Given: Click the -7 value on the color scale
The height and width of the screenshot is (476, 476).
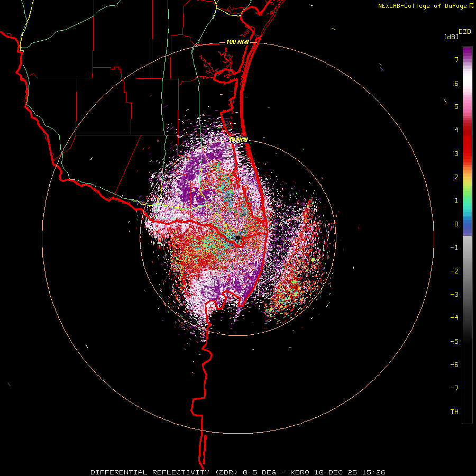Looking at the screenshot, I should 454,388.
